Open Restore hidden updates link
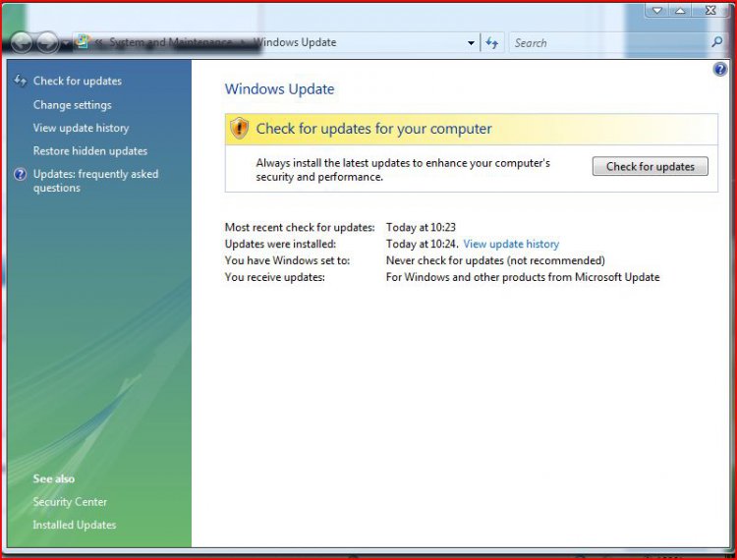Viewport: 737px width, 560px height. (90, 150)
